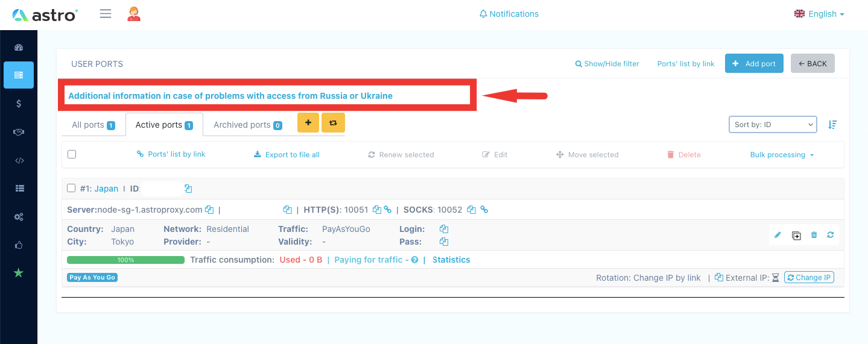This screenshot has width=868, height=344.
Task: Click the 'Tokyo' city value
Action: (x=122, y=242)
